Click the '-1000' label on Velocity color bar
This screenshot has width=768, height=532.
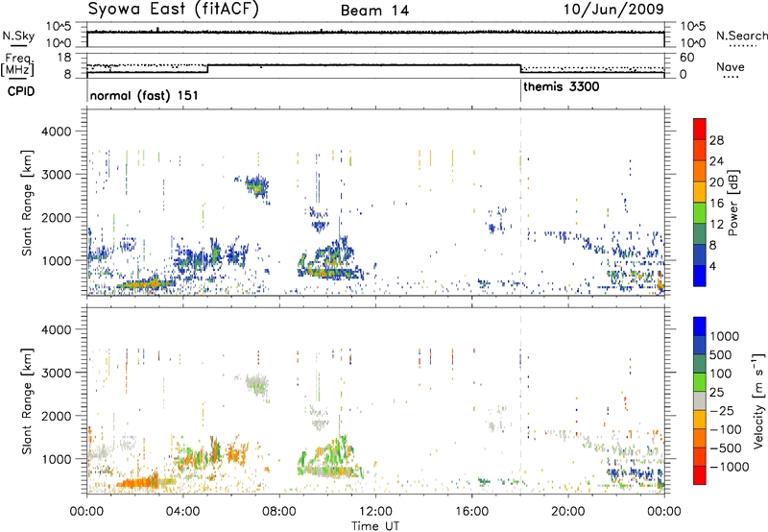(729, 467)
